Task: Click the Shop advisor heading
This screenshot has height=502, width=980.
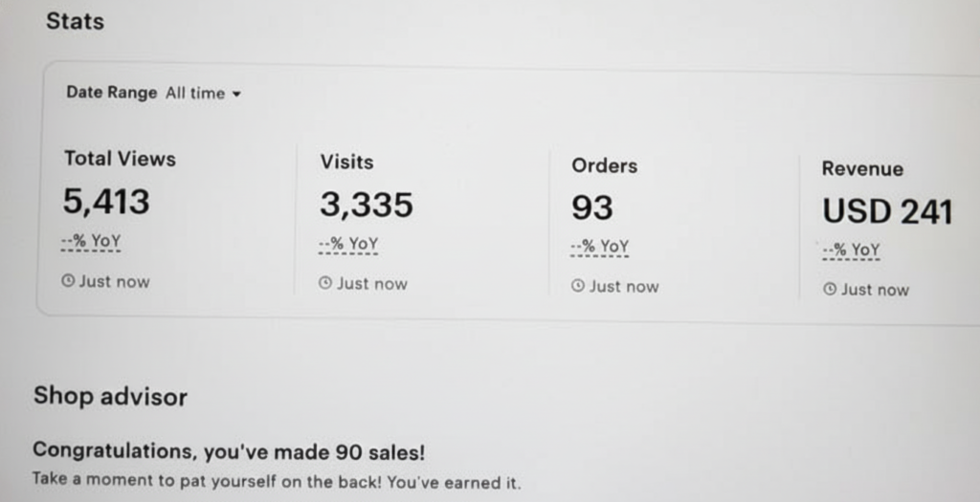Action: point(110,396)
